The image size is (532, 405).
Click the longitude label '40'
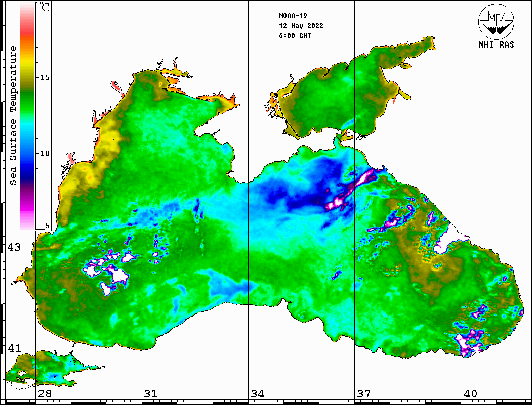tap(470, 393)
